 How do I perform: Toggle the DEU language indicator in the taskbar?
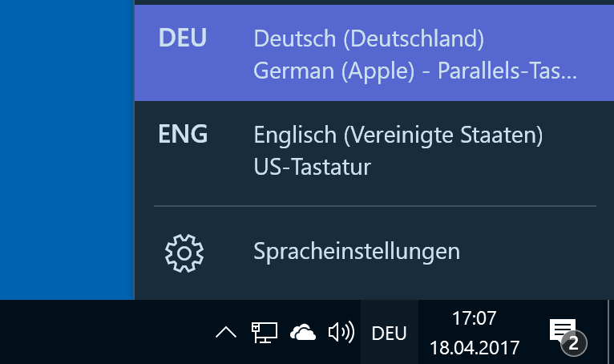[390, 333]
